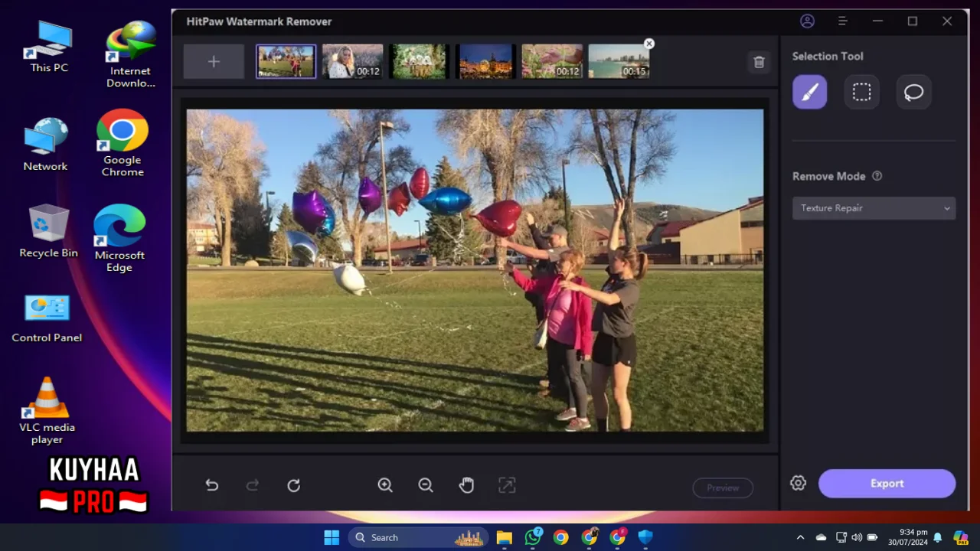Image resolution: width=980 pixels, height=551 pixels.
Task: Select the beach video thumbnail 00:15
Action: [x=619, y=61]
